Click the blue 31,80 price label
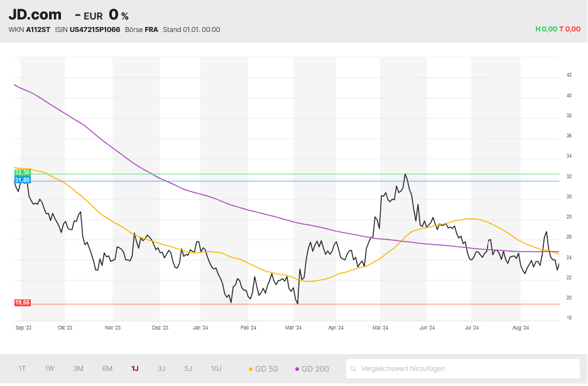Image resolution: width=588 pixels, height=386 pixels. pos(22,180)
